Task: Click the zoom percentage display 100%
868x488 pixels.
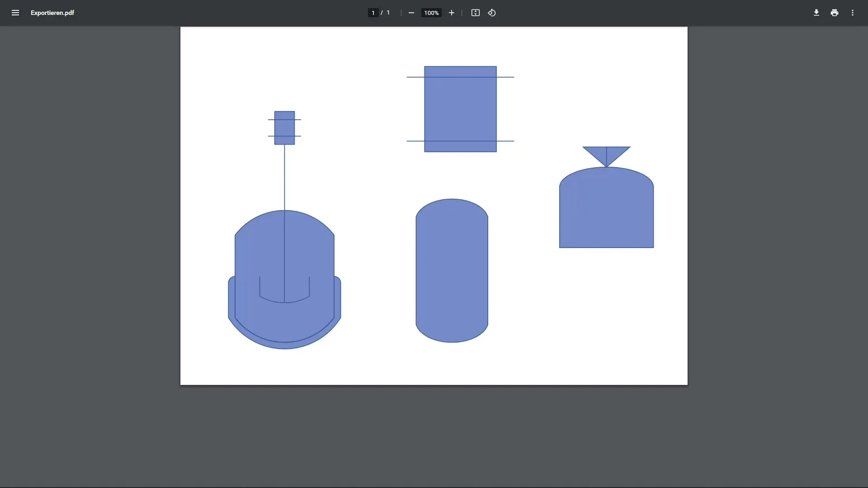Action: coord(432,13)
